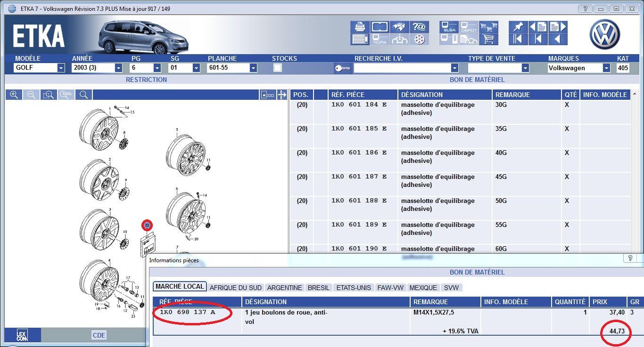Viewport: 644px width, 347px height.
Task: Open the RECHERCHE I.V. dropdown arrow
Action: coord(454,68)
